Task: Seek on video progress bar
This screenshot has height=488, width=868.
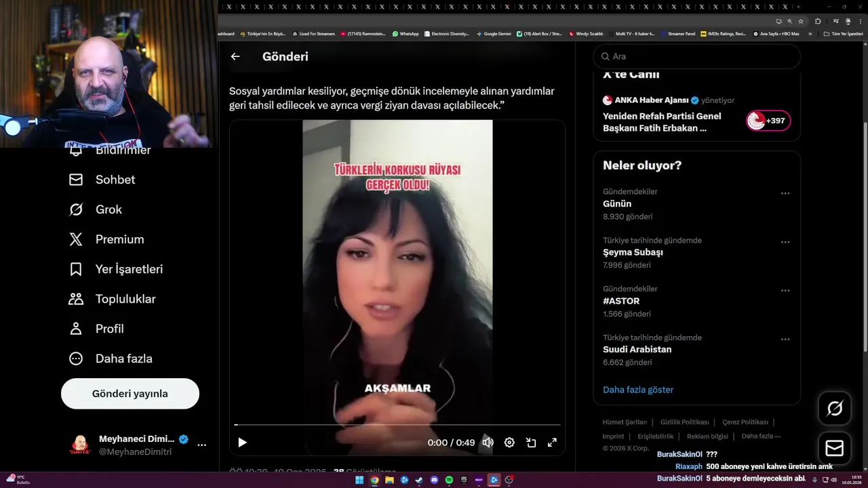Action: coord(397,425)
